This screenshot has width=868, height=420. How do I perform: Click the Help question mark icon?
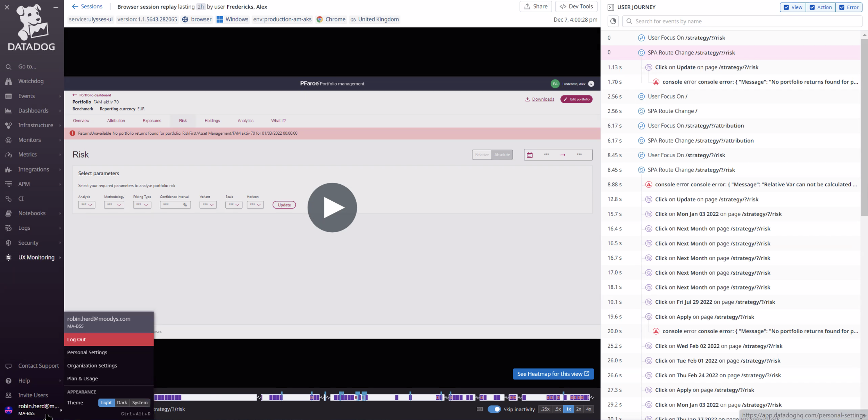click(x=9, y=381)
